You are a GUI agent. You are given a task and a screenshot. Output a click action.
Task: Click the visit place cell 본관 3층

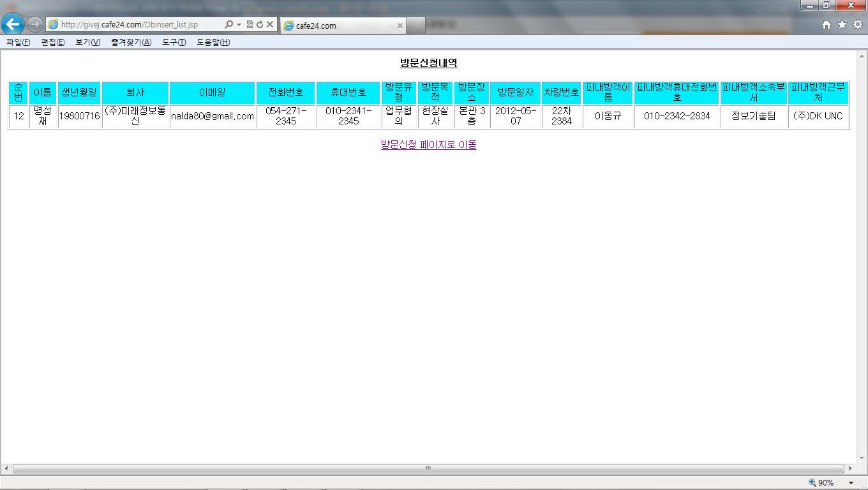click(472, 116)
